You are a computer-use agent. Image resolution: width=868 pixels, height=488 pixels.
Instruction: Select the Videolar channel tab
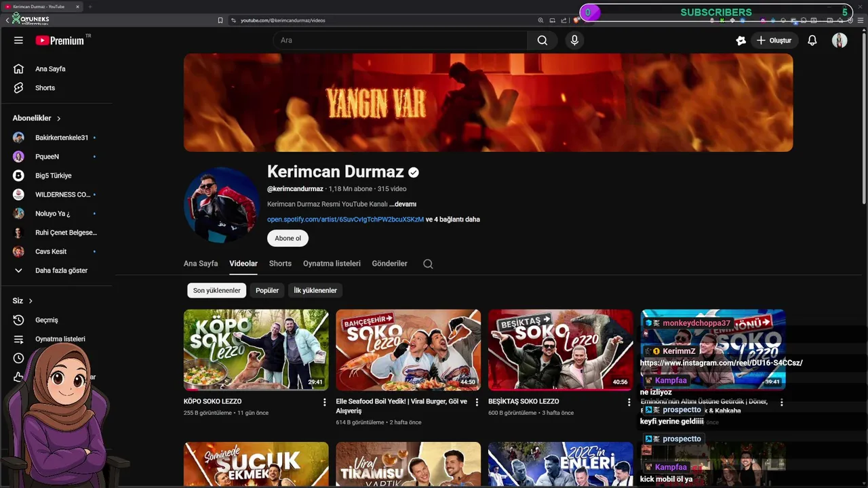click(x=243, y=264)
